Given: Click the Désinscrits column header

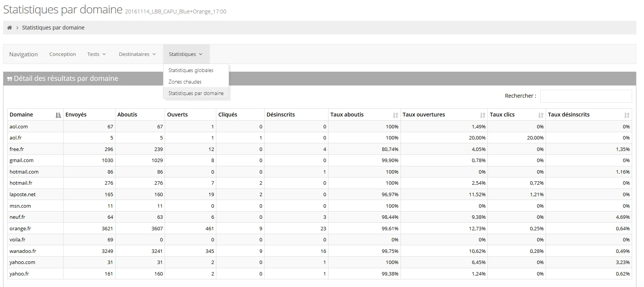Looking at the screenshot, I should point(281,115).
